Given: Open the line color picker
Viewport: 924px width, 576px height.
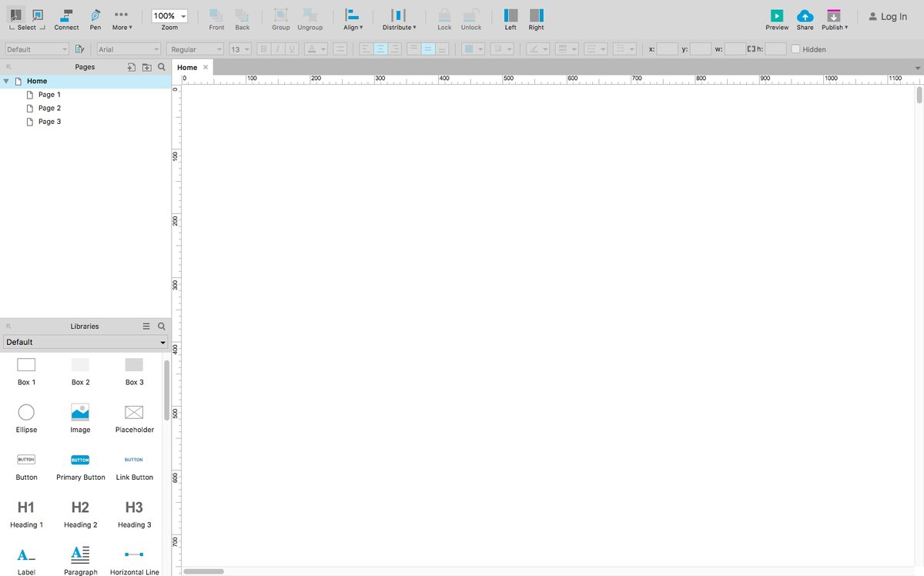Looking at the screenshot, I should [x=538, y=49].
